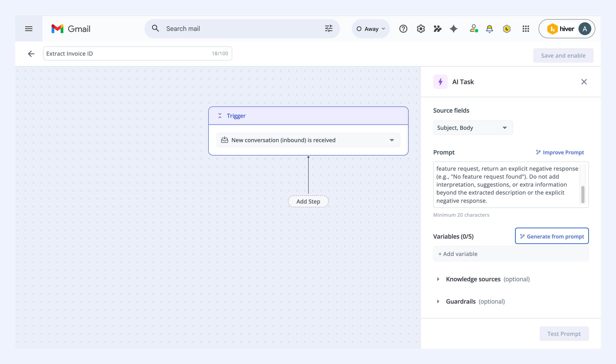Click the Hiver logo in account chip
616x364 pixels.
[x=561, y=29]
